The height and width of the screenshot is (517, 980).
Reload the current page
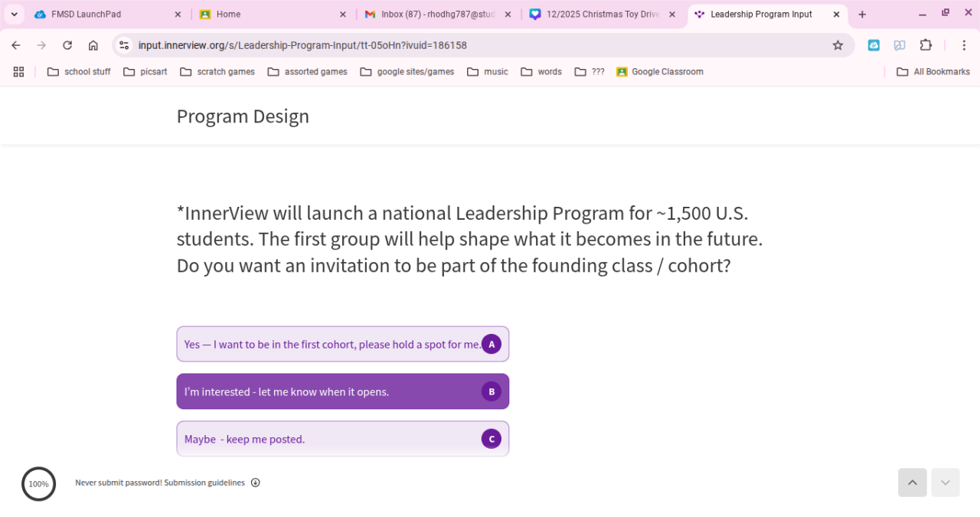pos(67,45)
